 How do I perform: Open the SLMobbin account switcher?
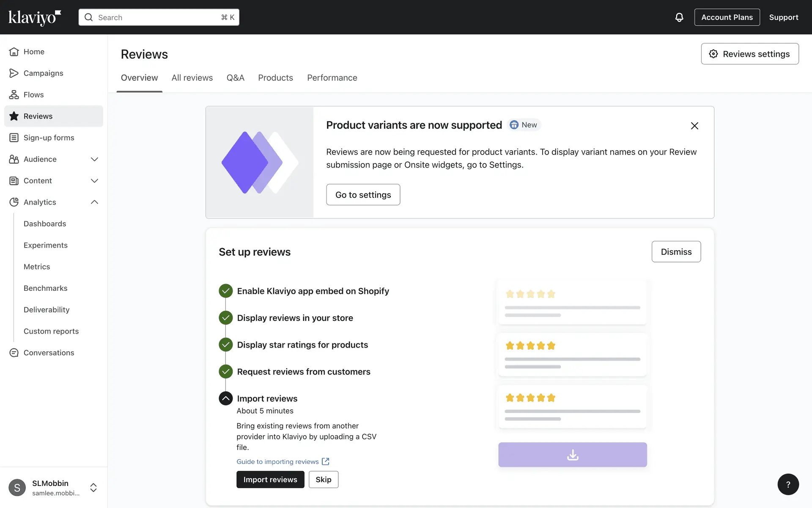pos(93,488)
